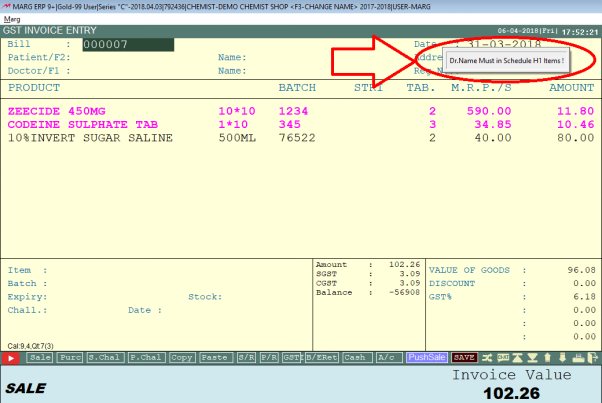The image size is (602, 403).
Task: Select the ZEECIDE 450MG product row
Action: point(60,110)
